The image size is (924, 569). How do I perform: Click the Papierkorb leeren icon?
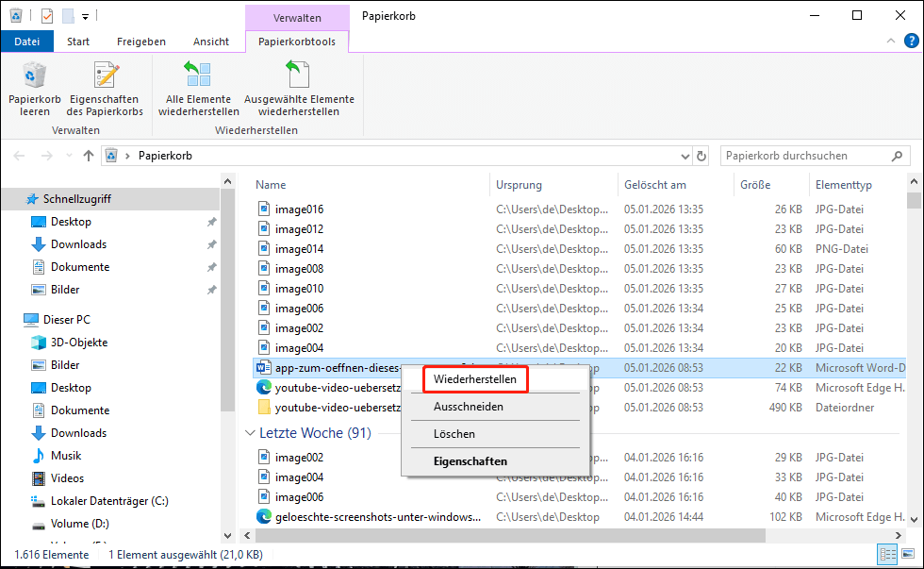tap(35, 77)
